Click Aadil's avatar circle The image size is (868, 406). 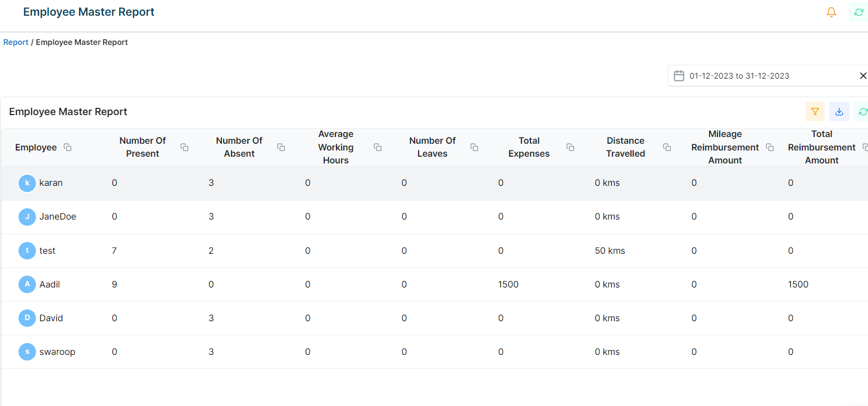(27, 285)
